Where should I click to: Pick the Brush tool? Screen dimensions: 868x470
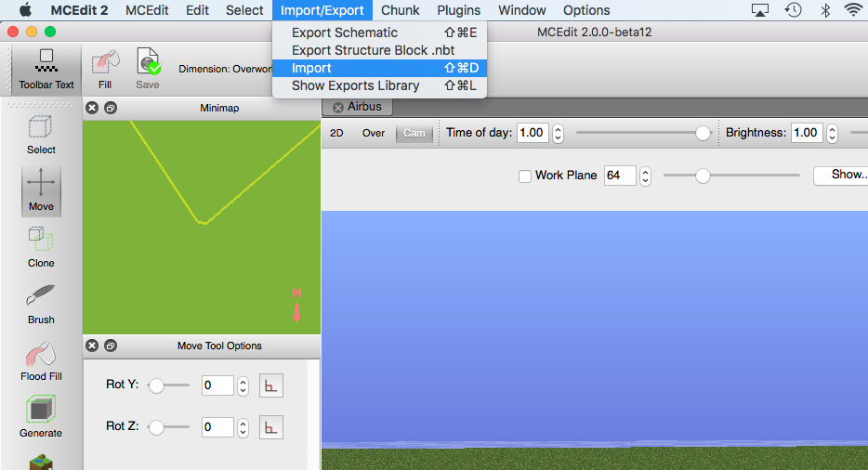pyautogui.click(x=41, y=304)
